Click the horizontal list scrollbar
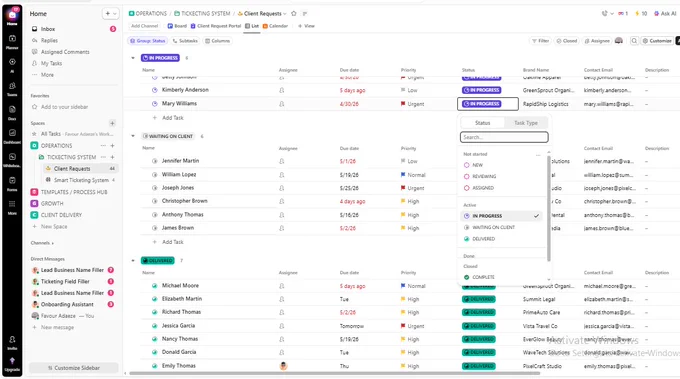The height and width of the screenshot is (379, 680). coord(334,373)
